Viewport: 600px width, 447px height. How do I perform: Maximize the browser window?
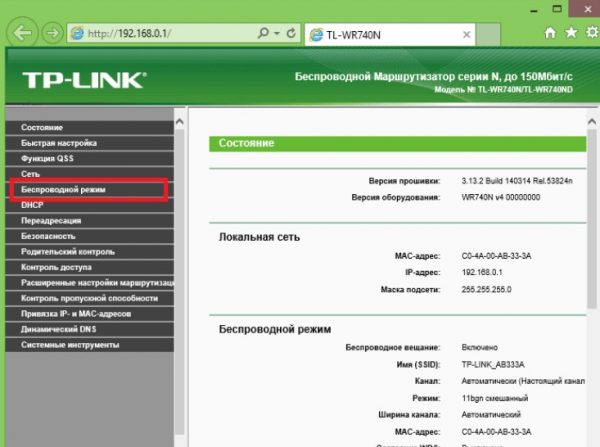(x=557, y=9)
